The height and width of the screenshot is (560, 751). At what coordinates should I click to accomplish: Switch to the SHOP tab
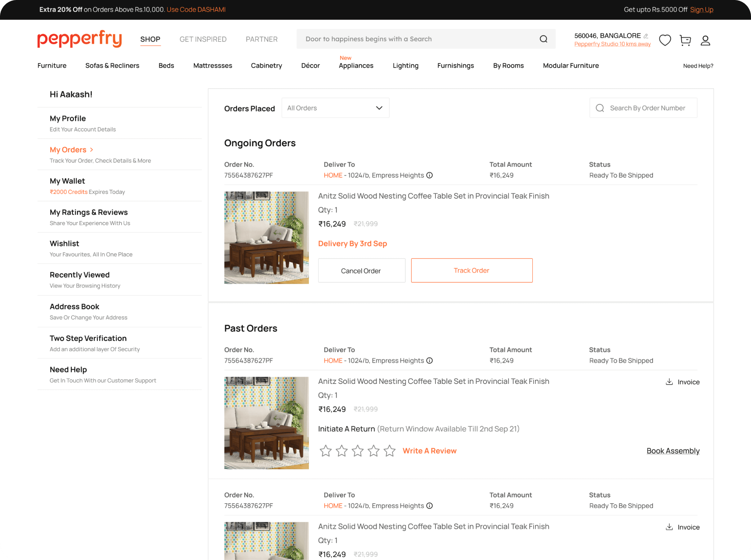tap(150, 39)
